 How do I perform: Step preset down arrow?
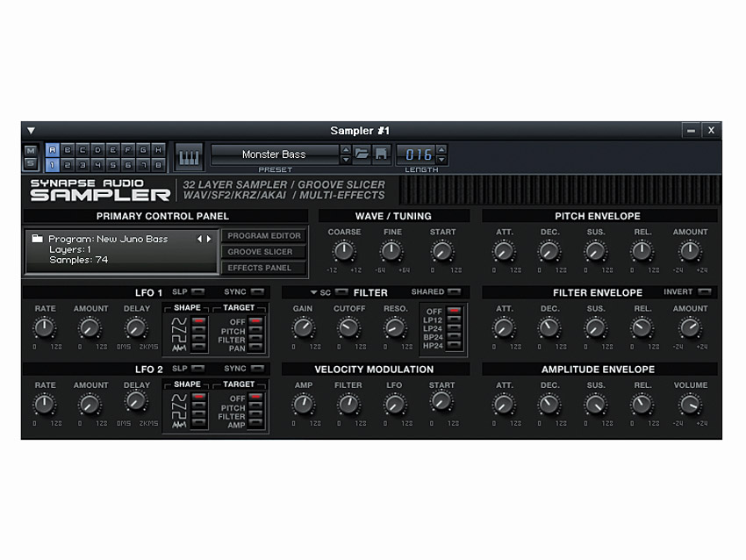(x=346, y=160)
